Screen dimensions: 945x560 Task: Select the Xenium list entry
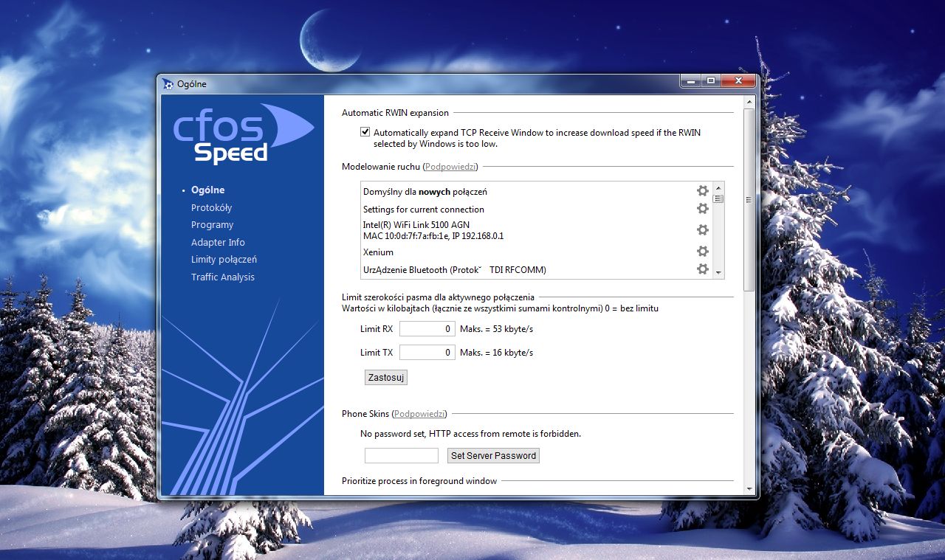pos(536,252)
